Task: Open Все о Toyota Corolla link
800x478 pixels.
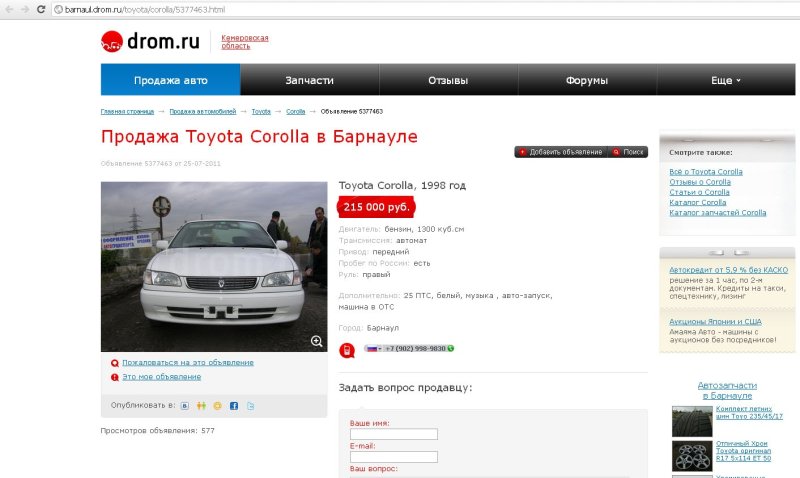Action: pos(706,172)
